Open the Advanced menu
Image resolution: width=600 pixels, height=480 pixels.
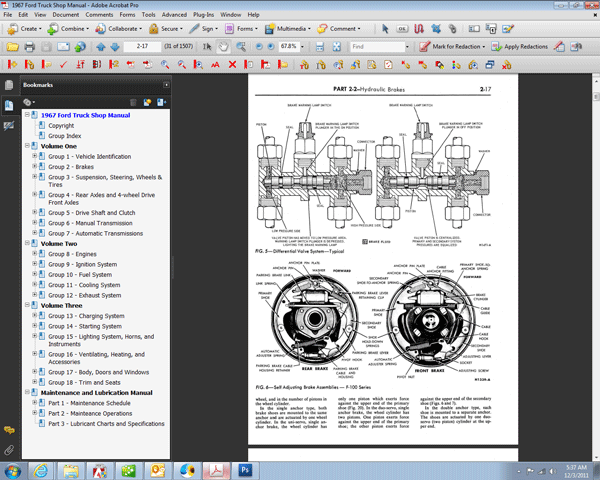pyautogui.click(x=174, y=15)
